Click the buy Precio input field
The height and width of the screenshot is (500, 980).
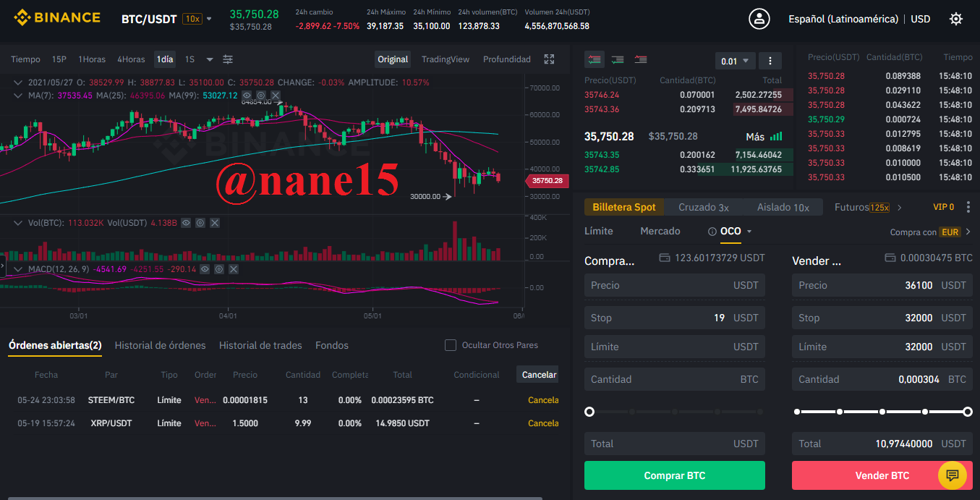pos(675,285)
